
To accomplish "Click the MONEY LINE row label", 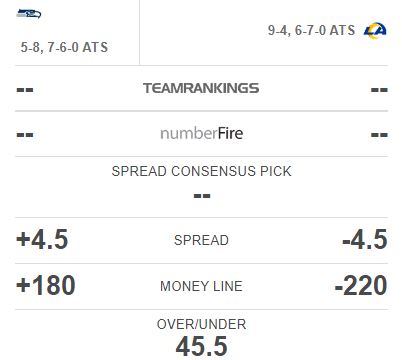I will click(x=201, y=286).
